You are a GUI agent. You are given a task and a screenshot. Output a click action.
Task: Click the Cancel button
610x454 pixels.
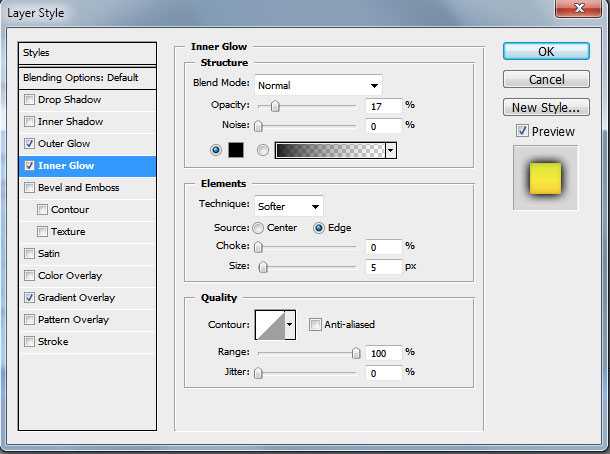coord(546,79)
